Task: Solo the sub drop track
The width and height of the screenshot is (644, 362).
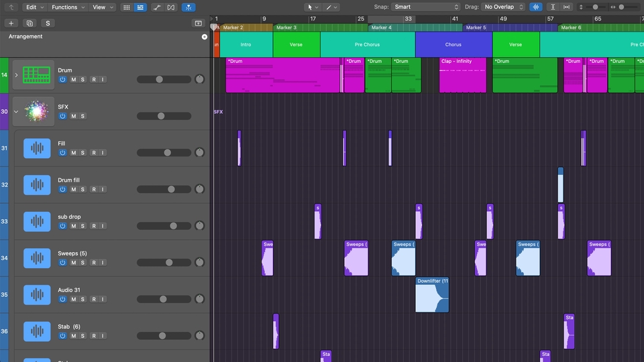Action: coord(83,226)
